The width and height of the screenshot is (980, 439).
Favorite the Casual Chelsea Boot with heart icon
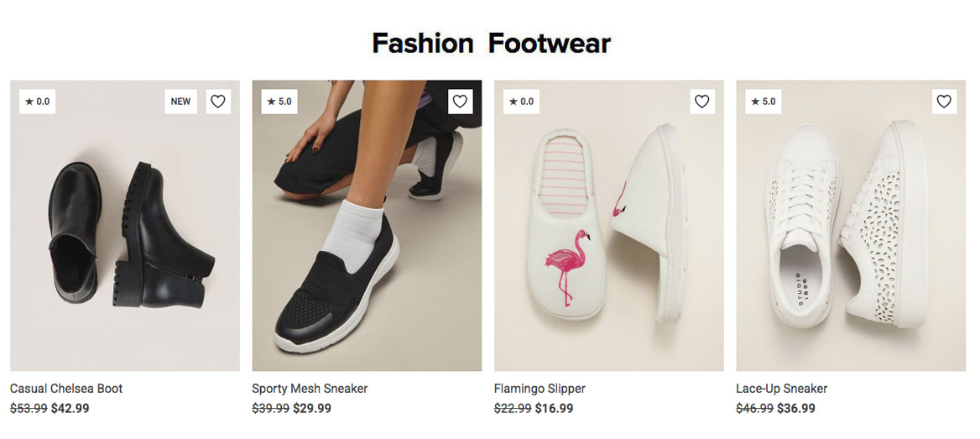point(217,102)
